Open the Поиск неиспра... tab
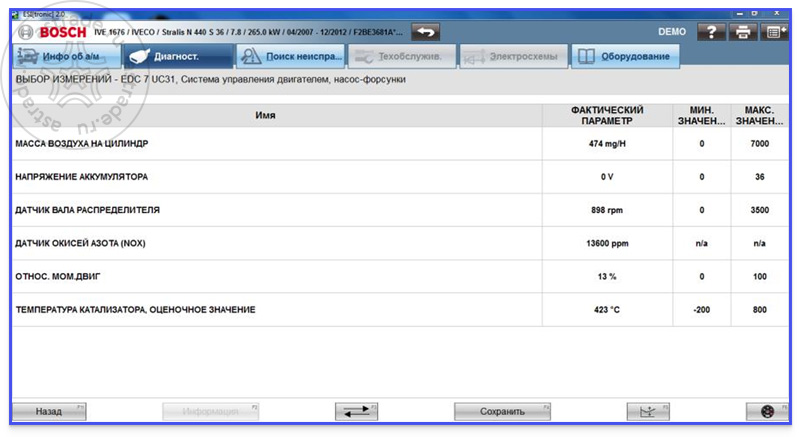This screenshot has height=437, width=799. tap(290, 56)
